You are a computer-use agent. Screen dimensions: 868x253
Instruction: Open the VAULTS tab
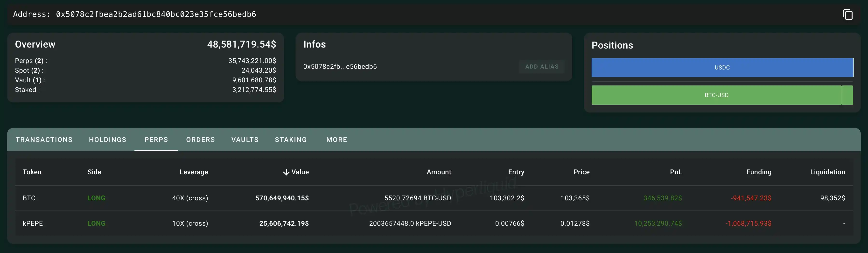(245, 140)
